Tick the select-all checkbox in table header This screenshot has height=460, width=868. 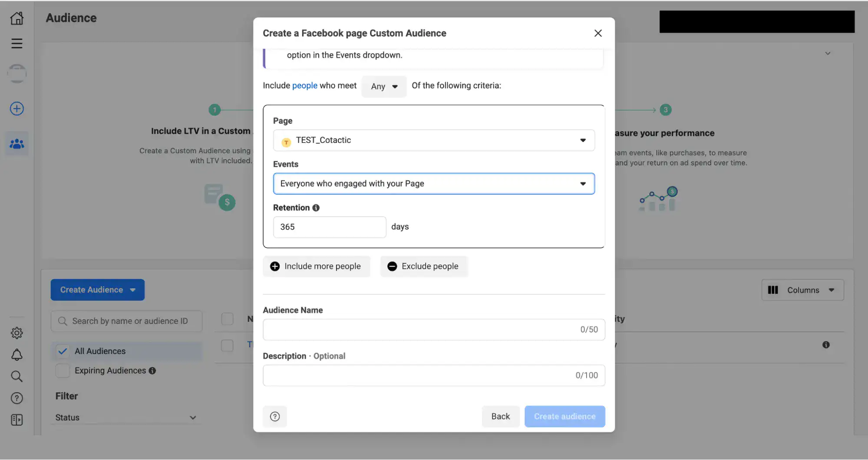pos(227,319)
